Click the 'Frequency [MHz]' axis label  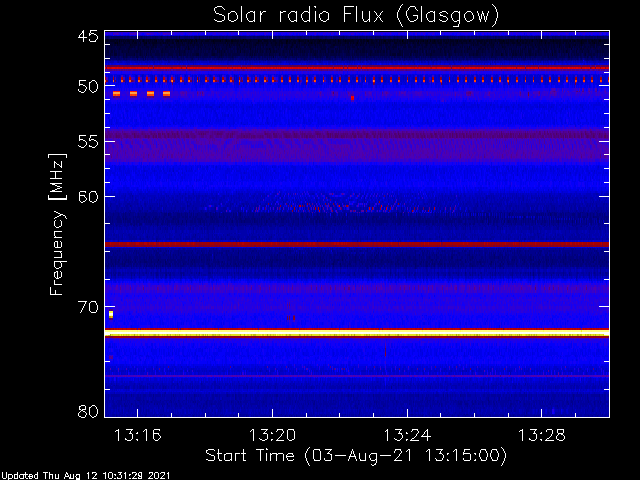(x=57, y=224)
